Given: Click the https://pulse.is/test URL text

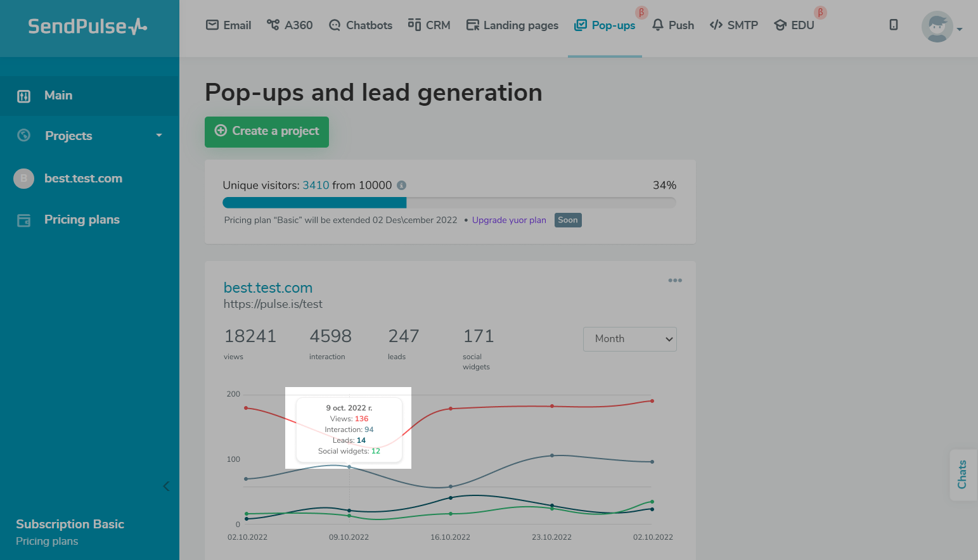Looking at the screenshot, I should coord(273,304).
